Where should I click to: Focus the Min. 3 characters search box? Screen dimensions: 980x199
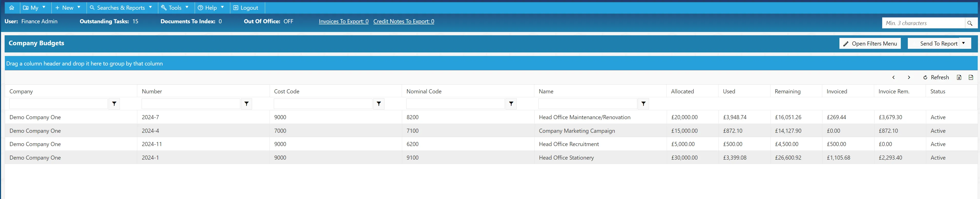click(x=923, y=23)
